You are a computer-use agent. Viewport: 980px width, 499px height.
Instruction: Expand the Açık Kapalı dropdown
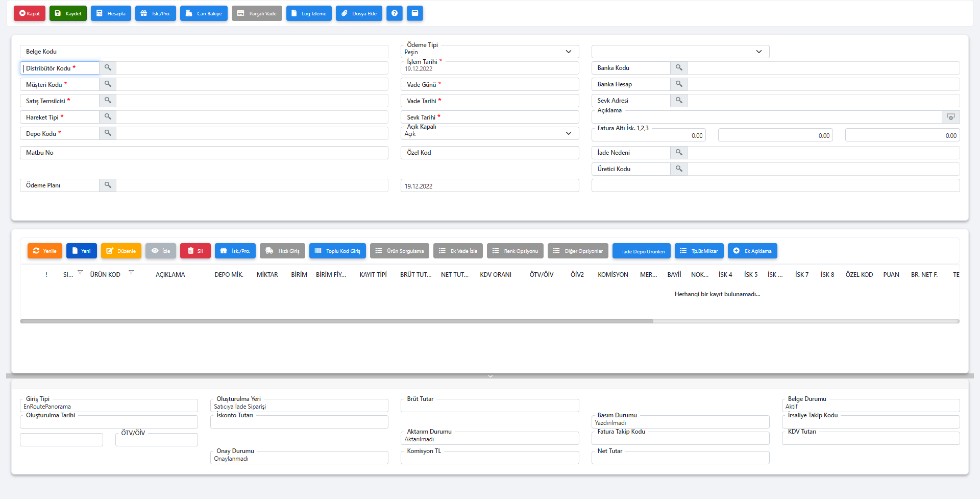tap(568, 133)
